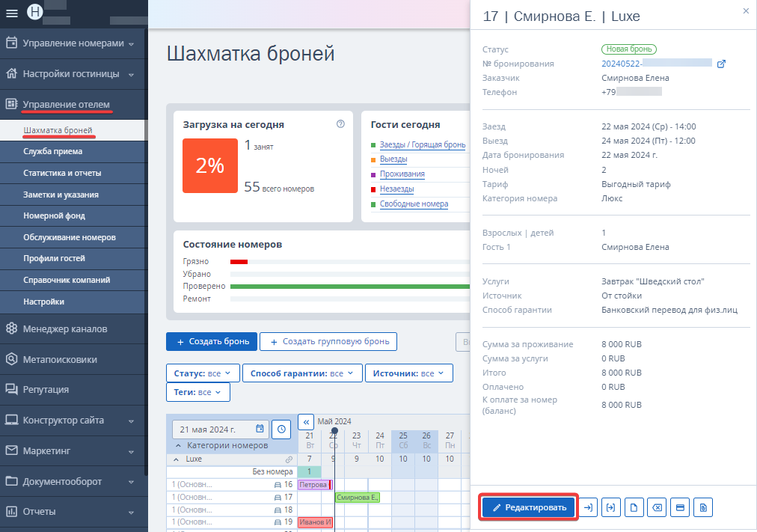This screenshot has height=532, width=757.
Task: Open the Источник: все filter dropdown
Action: [x=409, y=373]
